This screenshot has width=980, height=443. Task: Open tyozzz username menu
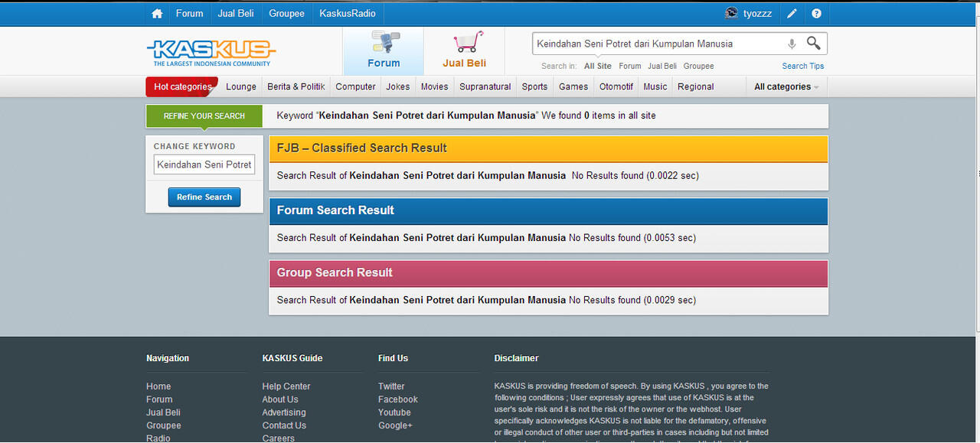tap(758, 14)
